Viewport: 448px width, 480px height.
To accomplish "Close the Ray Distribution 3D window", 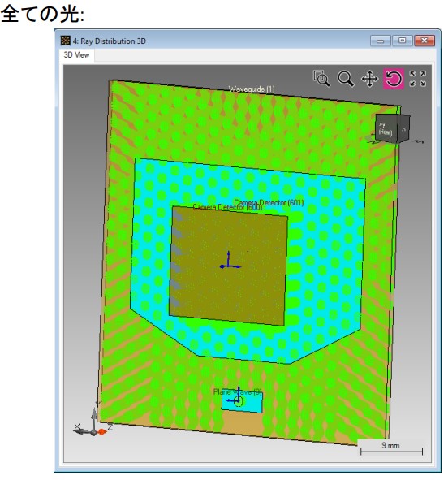I will (x=424, y=41).
